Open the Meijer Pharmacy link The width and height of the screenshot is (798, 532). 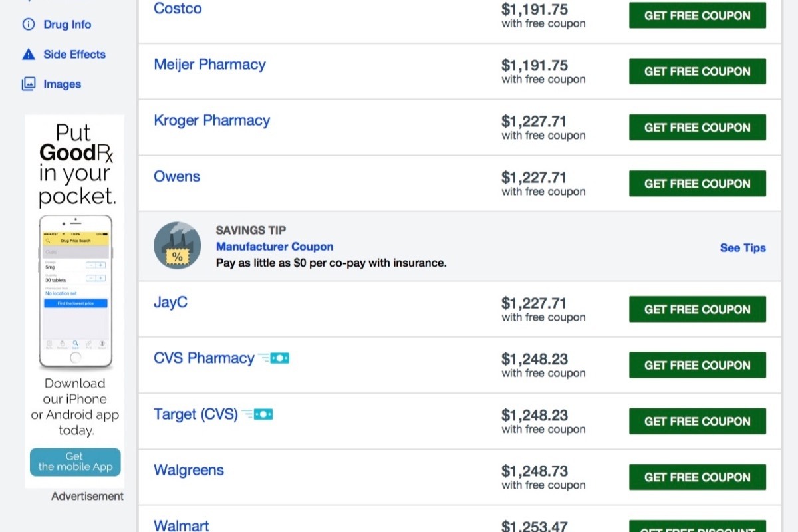coord(209,65)
